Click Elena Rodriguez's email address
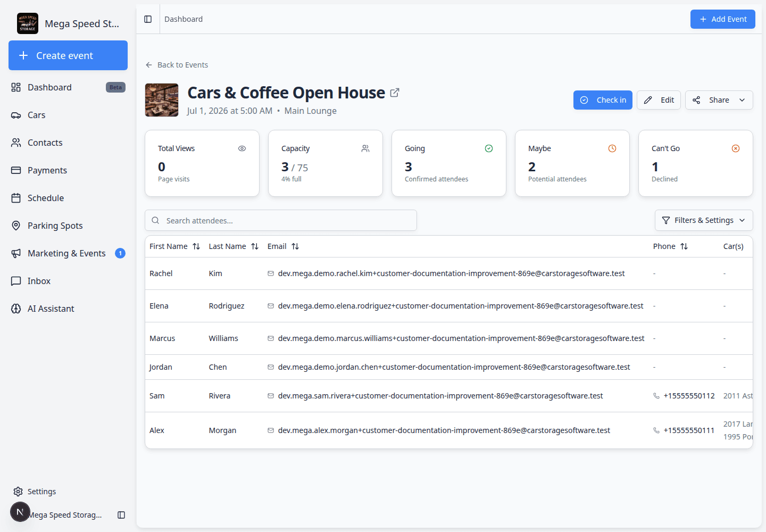The height and width of the screenshot is (532, 766). (461, 306)
